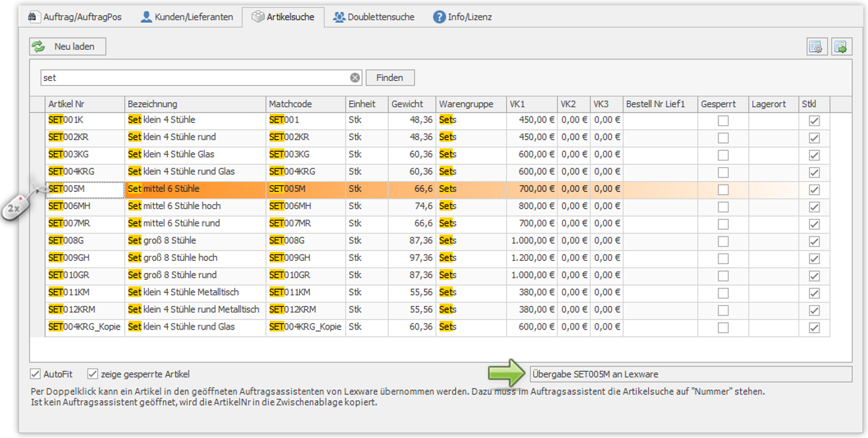Click the article number SET004KRG_Kopie

pyautogui.click(x=85, y=327)
